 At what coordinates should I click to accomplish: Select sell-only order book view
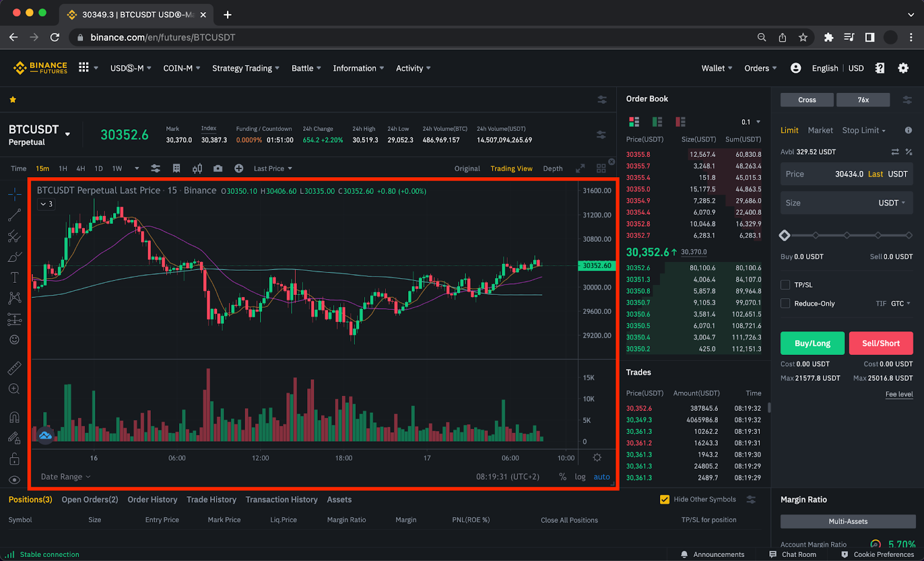point(680,122)
